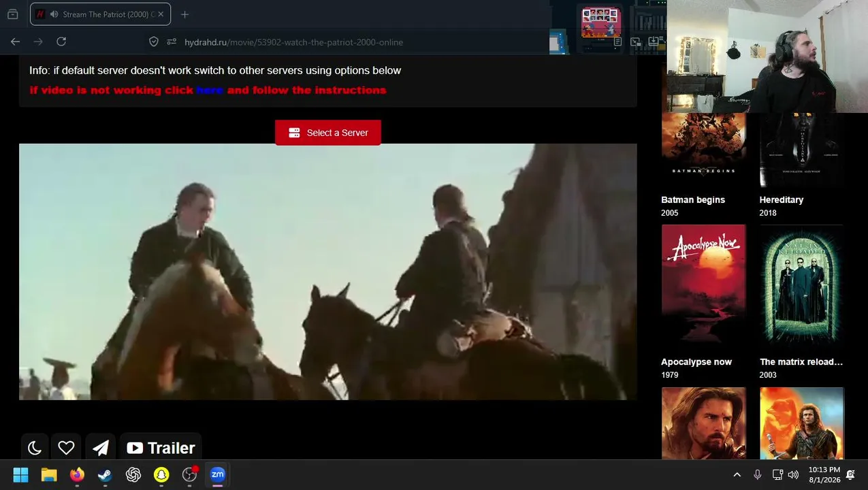Open File Explorer from the taskbar

[49, 475]
